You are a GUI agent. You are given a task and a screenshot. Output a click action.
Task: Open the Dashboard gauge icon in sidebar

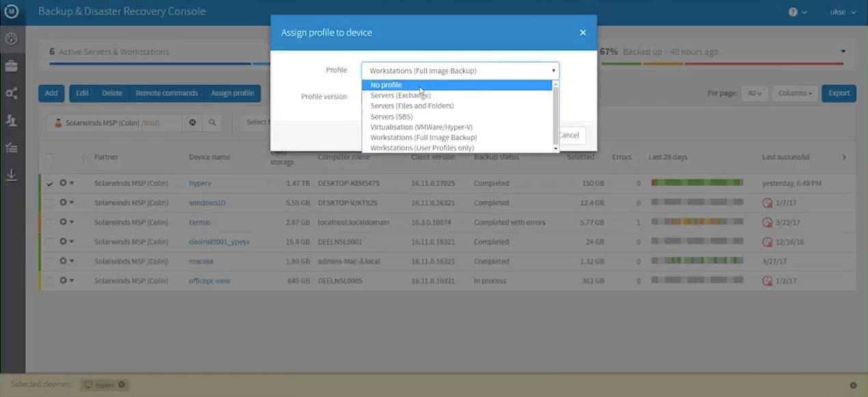point(11,39)
